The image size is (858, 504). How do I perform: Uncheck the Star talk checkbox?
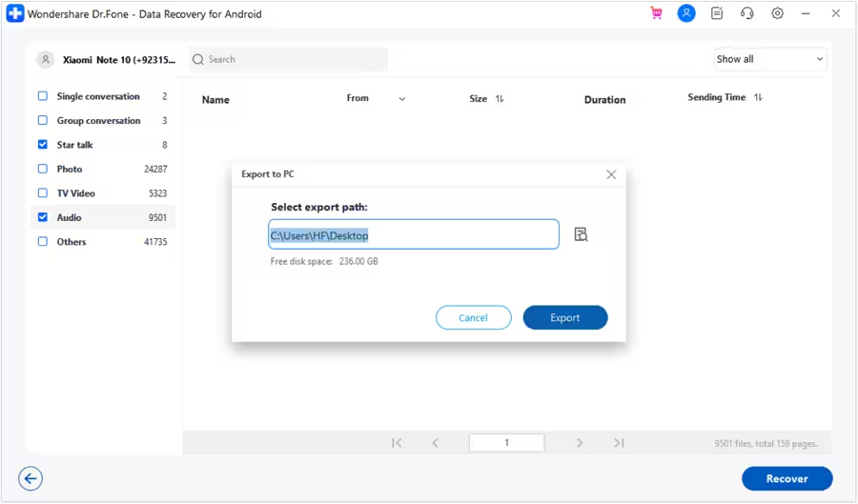coord(42,145)
